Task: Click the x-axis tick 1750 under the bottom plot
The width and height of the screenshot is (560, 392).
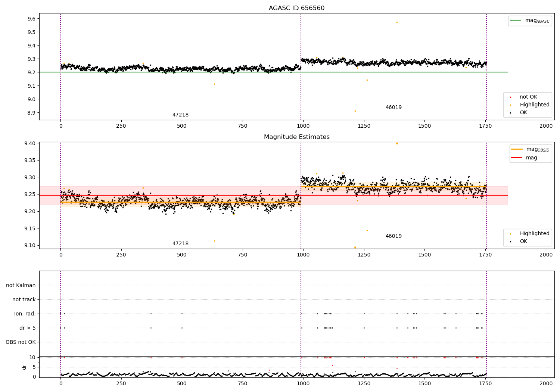Action: 485,383
